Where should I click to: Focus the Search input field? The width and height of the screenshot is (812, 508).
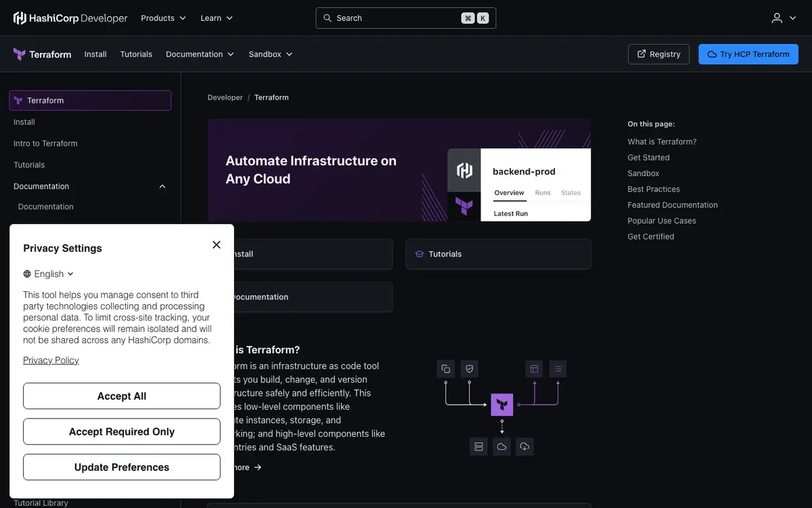tap(405, 18)
